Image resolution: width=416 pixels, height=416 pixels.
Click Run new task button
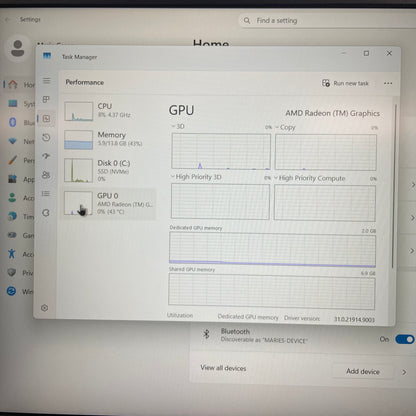(x=345, y=83)
